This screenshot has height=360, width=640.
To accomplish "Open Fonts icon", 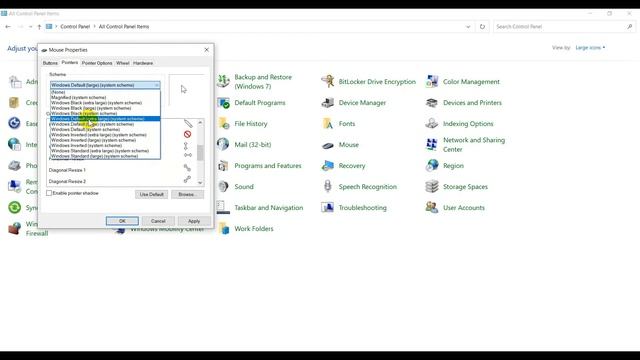I will tap(328, 123).
